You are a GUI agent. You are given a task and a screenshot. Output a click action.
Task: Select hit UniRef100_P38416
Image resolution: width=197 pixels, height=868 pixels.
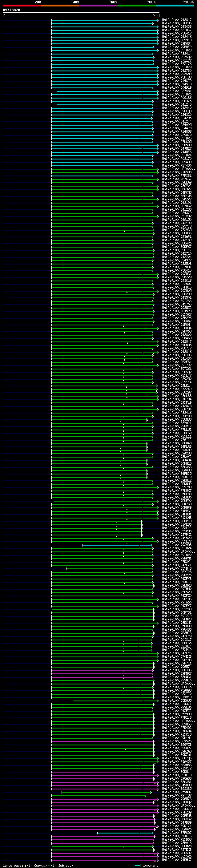(177, 412)
